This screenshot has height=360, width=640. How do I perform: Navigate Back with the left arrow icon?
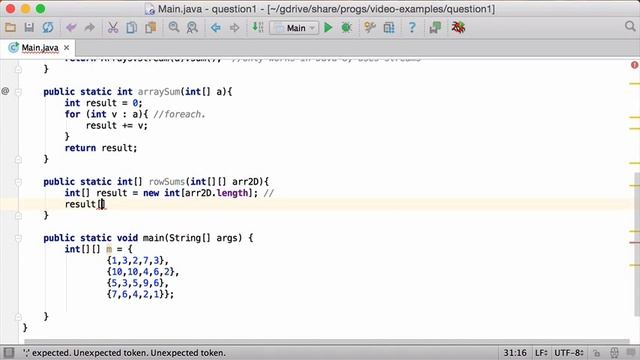(216, 28)
